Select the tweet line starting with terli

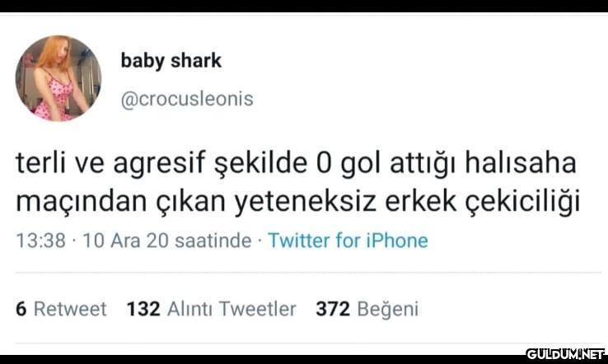(x=296, y=163)
